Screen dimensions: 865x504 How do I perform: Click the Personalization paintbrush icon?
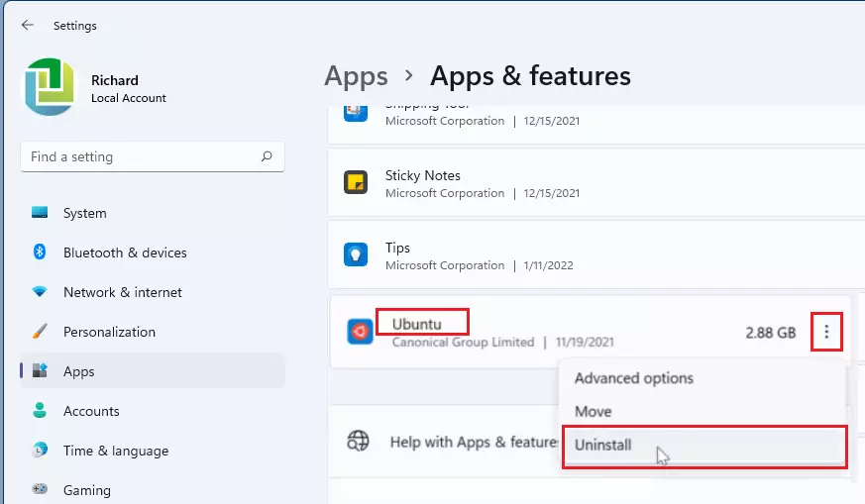(x=40, y=332)
